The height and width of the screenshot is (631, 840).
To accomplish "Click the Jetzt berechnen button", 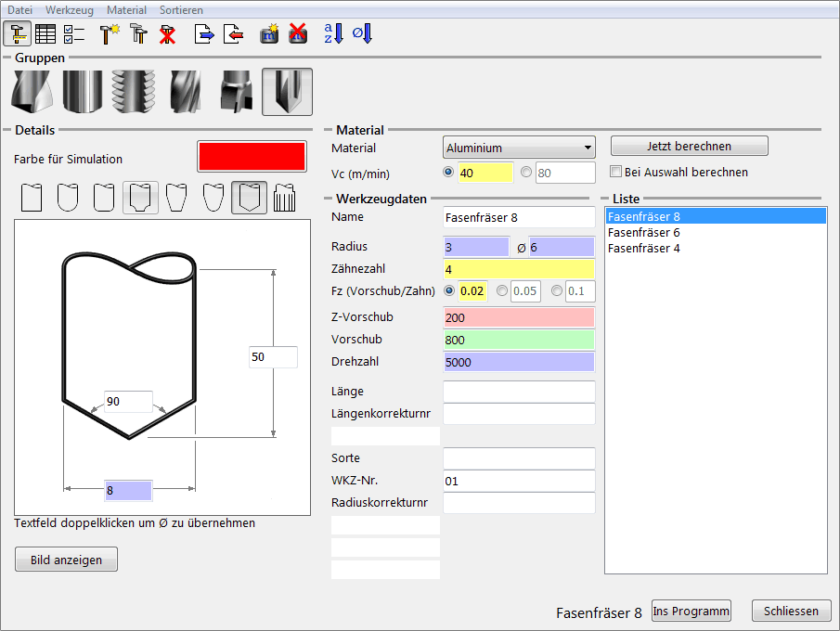I will coord(689,147).
